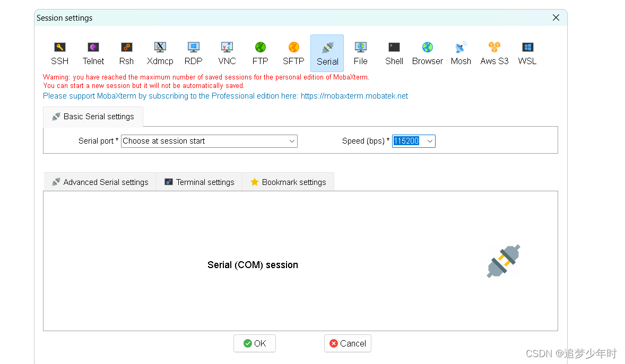Open the Advanced Serial settings tab
The image size is (625, 364).
coord(100,182)
